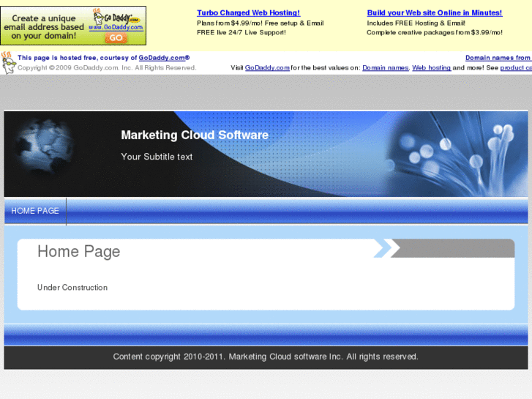
Task: Click the GoDaddy logo in banner ad
Action: [116, 16]
